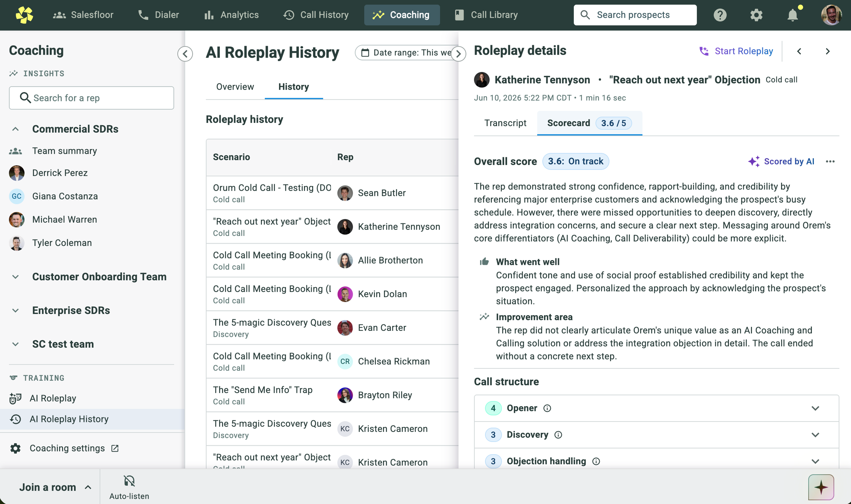Go to previous roleplay detail
Screen dimensions: 851x504
pos(799,51)
